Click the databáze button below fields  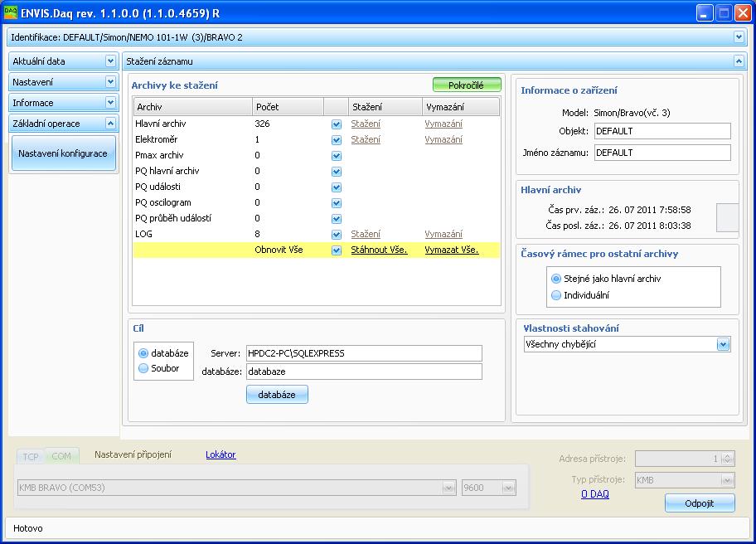pyautogui.click(x=277, y=395)
